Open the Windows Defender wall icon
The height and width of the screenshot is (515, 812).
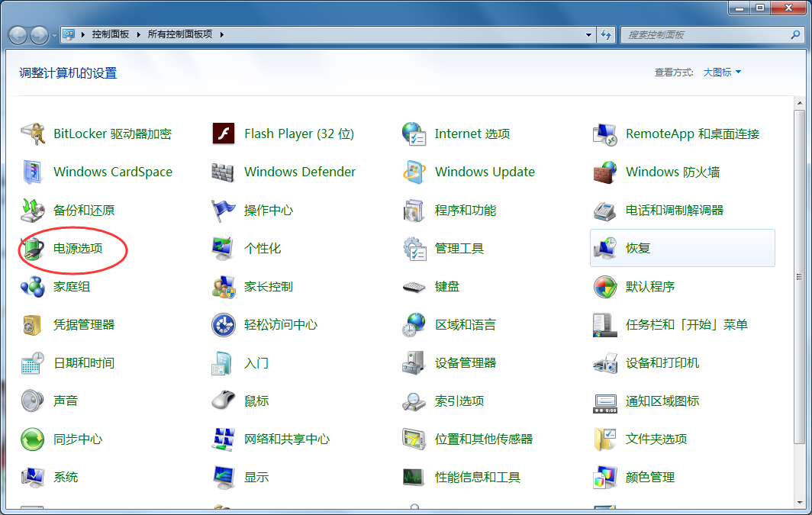tap(224, 172)
